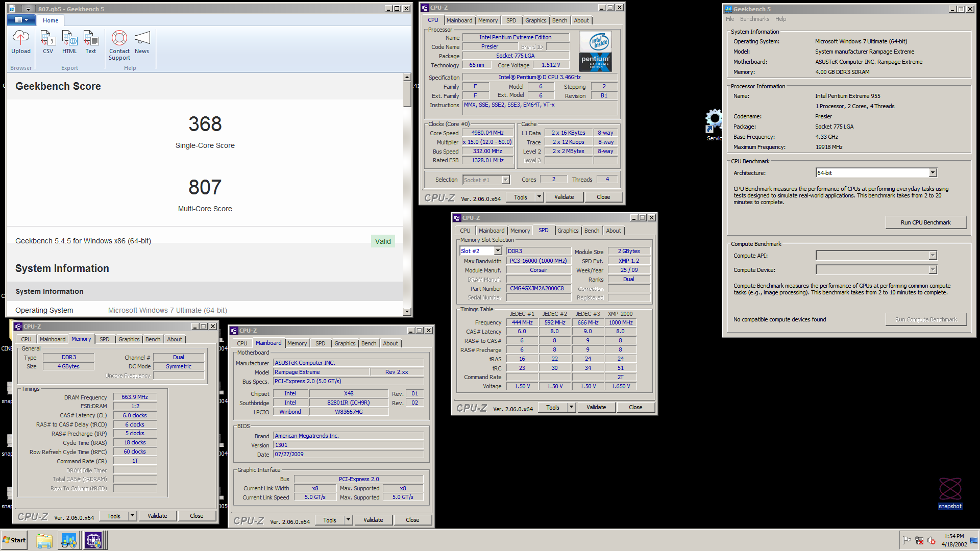The height and width of the screenshot is (551, 980).
Task: Open the disconnected network tray icon
Action: (x=919, y=540)
